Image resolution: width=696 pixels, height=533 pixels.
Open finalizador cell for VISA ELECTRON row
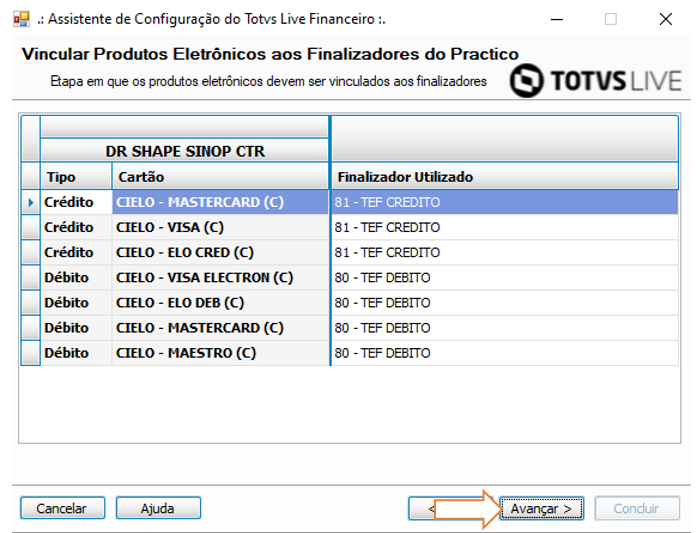point(505,278)
